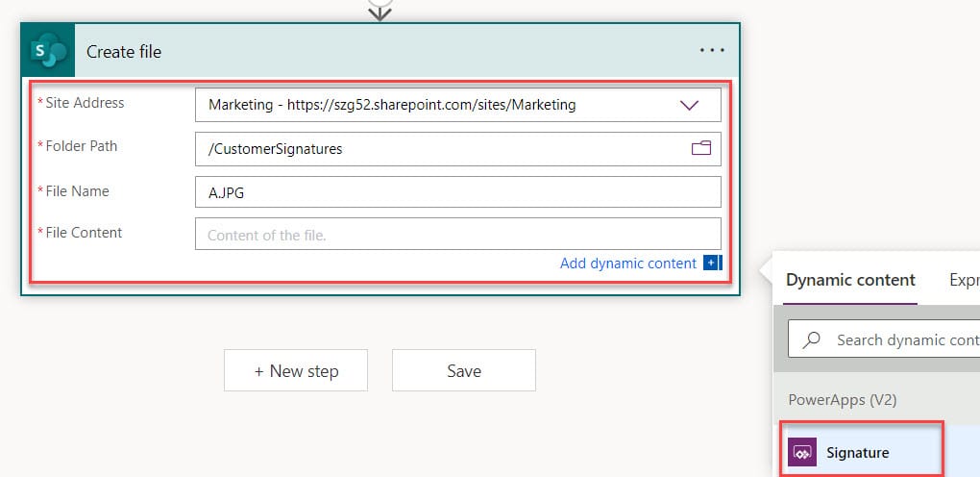Switch to the Expression tab
Screen dimensions: 980x477
click(x=964, y=280)
